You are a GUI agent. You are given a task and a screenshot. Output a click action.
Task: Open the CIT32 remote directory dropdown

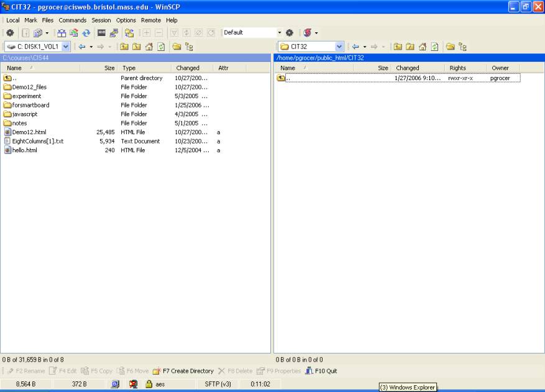[339, 47]
